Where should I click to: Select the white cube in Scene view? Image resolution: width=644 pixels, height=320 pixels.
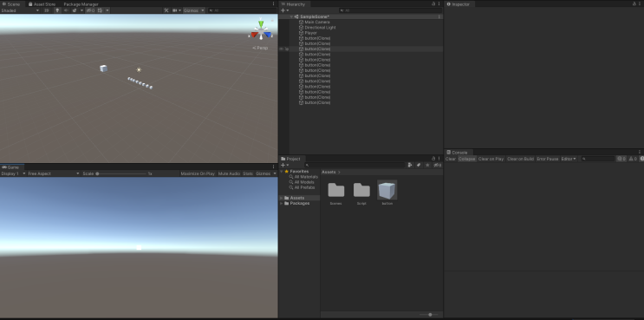click(x=103, y=69)
